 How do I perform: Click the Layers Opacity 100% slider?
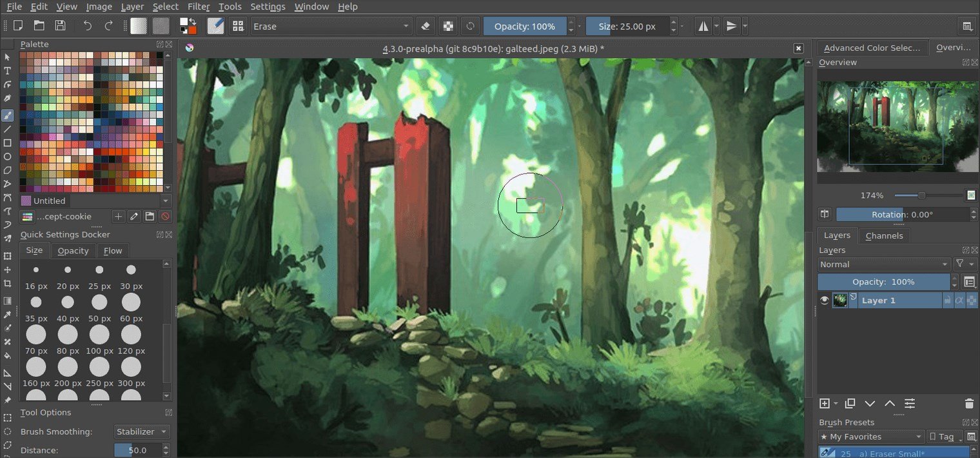coord(883,282)
